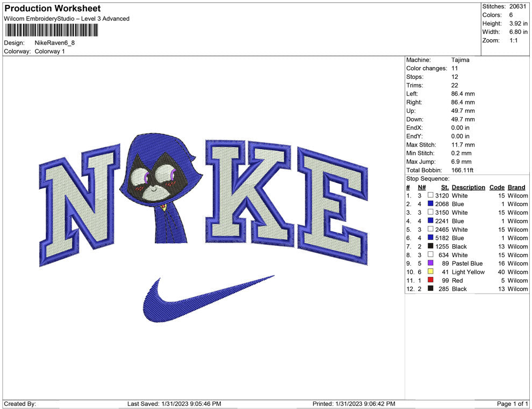This screenshot has height=409, width=532.
Task: Click the blue swatch for stop 2
Action: (x=430, y=203)
